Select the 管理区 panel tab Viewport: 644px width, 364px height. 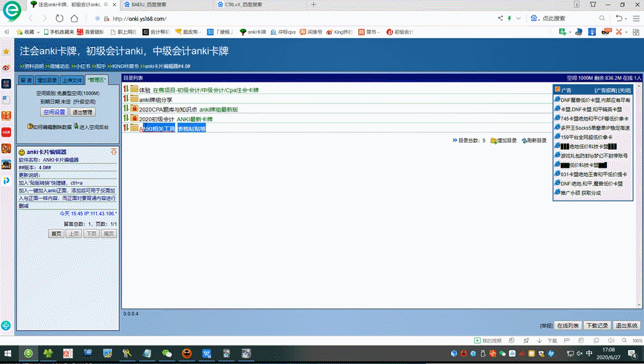(x=97, y=80)
